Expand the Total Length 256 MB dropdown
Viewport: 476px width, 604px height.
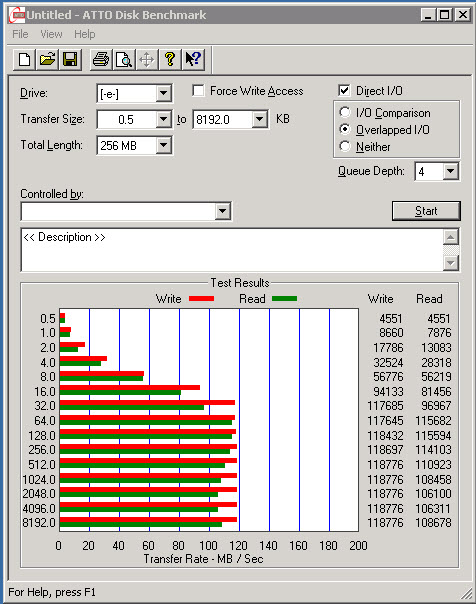[164, 145]
